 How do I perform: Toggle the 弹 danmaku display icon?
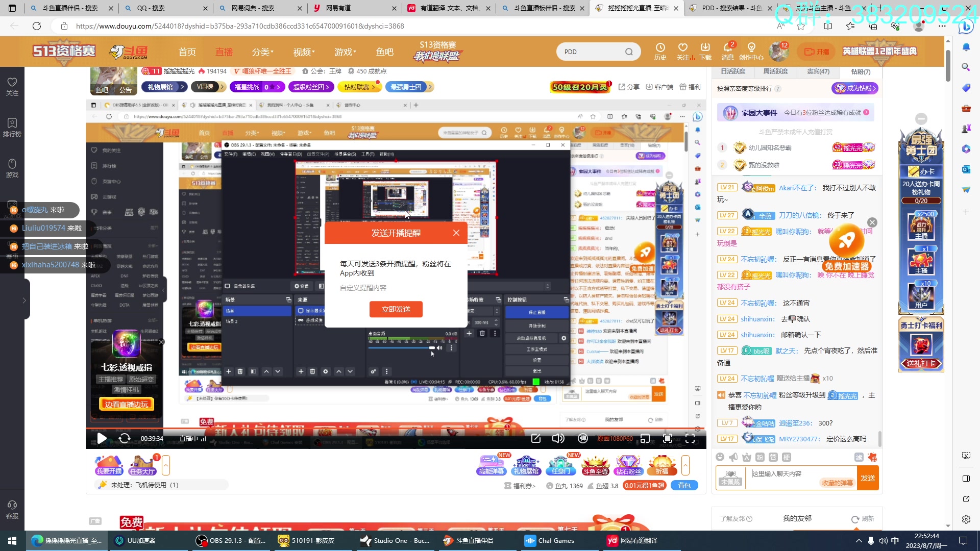coord(583,438)
